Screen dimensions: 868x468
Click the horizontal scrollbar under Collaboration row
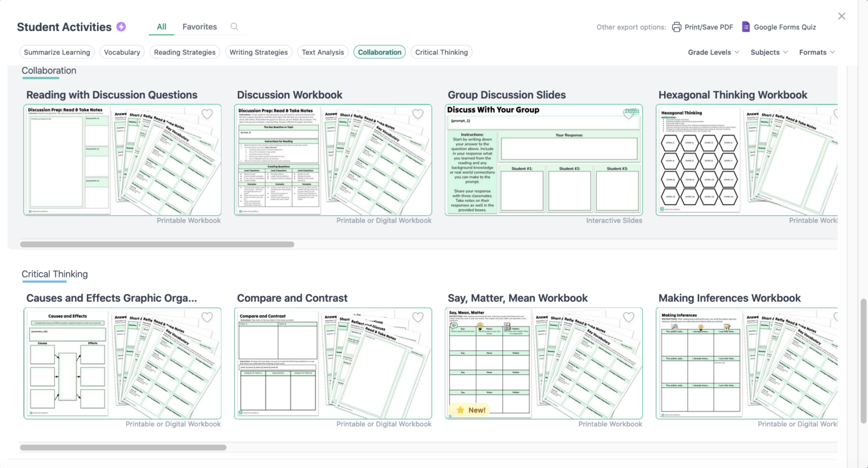158,244
